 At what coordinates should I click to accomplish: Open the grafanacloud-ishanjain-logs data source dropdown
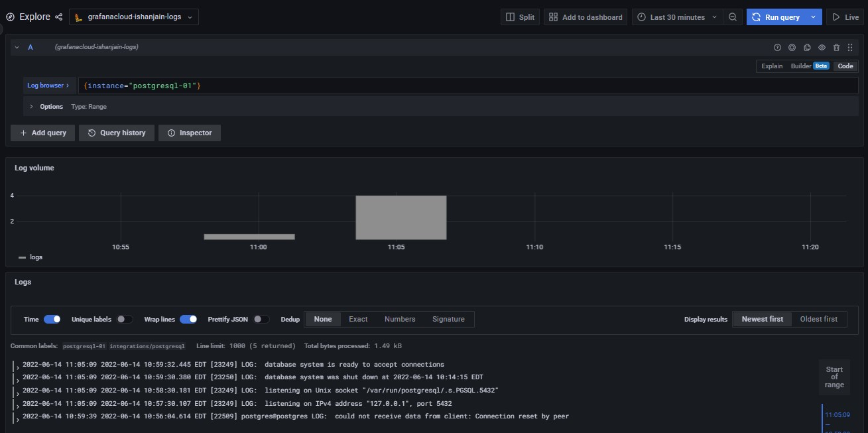coord(133,17)
